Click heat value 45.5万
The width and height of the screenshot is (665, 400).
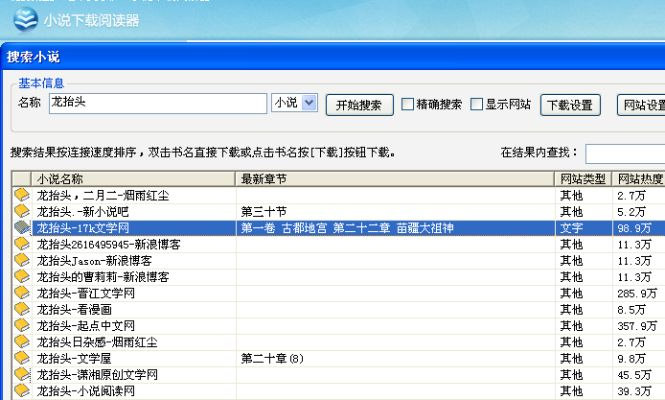click(x=634, y=374)
